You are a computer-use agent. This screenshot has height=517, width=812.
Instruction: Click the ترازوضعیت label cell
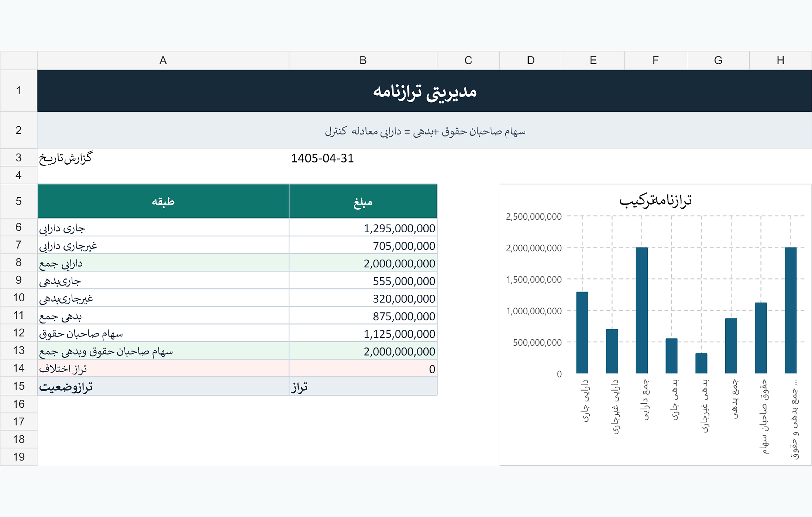pos(163,386)
